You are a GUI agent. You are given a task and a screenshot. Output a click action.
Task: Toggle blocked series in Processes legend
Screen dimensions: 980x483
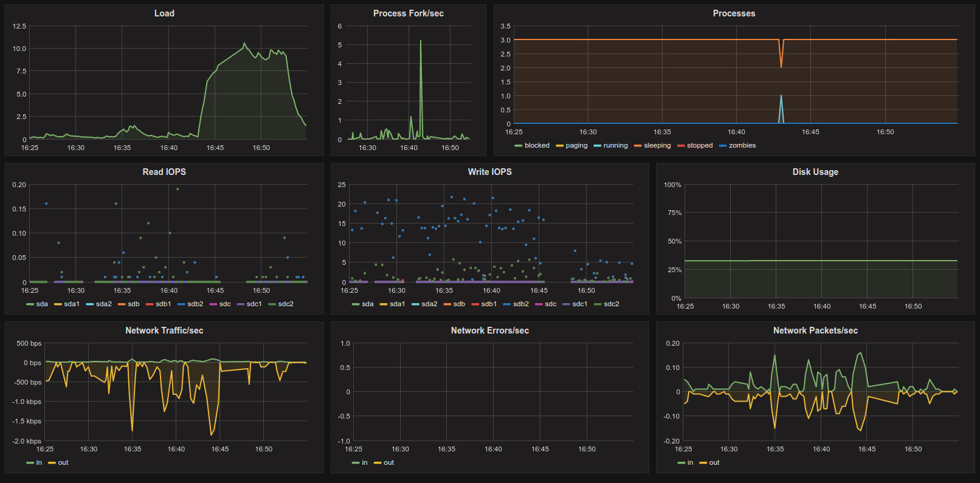point(532,145)
